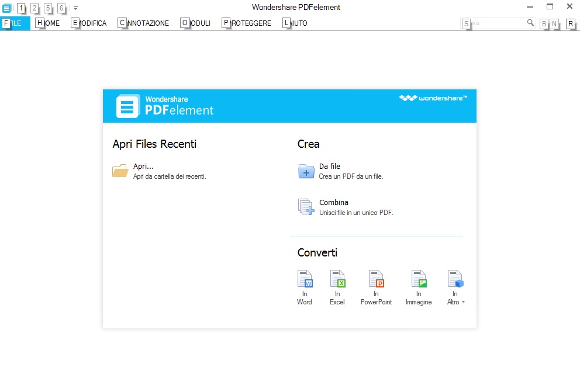This screenshot has width=580, height=392.
Task: Select the ANNOTAZIONE ribbon tab
Action: coord(143,23)
